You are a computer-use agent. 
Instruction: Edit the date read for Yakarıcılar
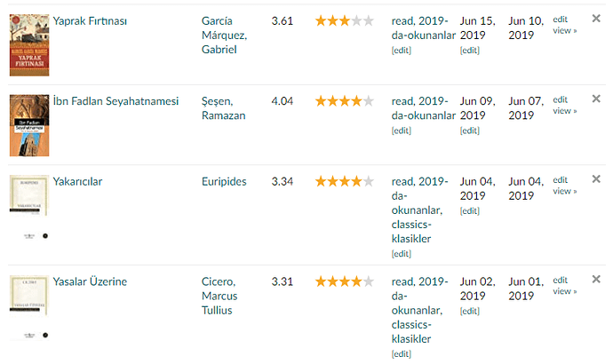pyautogui.click(x=469, y=210)
